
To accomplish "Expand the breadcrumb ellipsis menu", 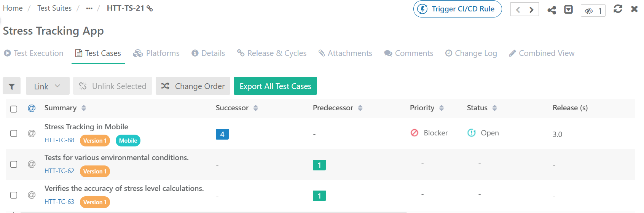I will pyautogui.click(x=89, y=8).
